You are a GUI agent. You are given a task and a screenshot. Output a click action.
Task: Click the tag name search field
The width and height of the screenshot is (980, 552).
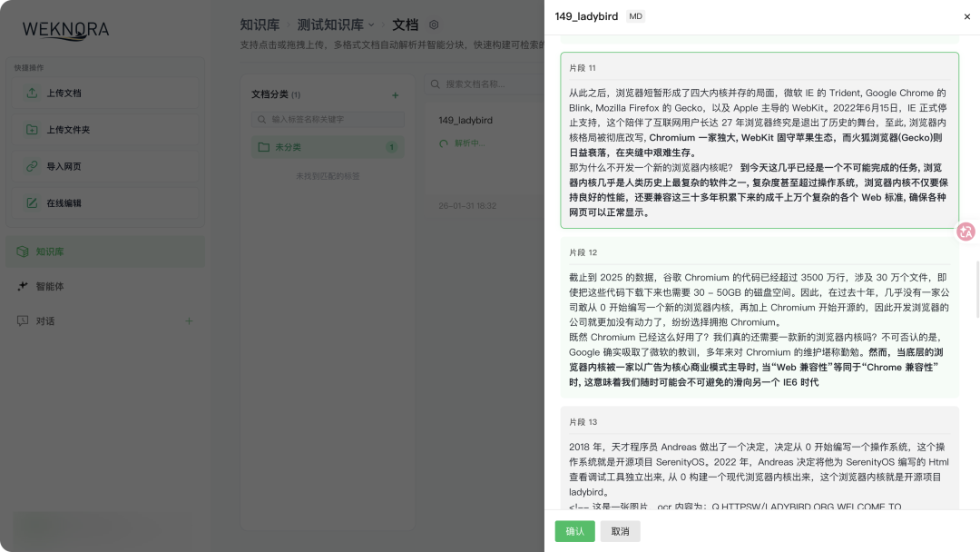(x=328, y=120)
